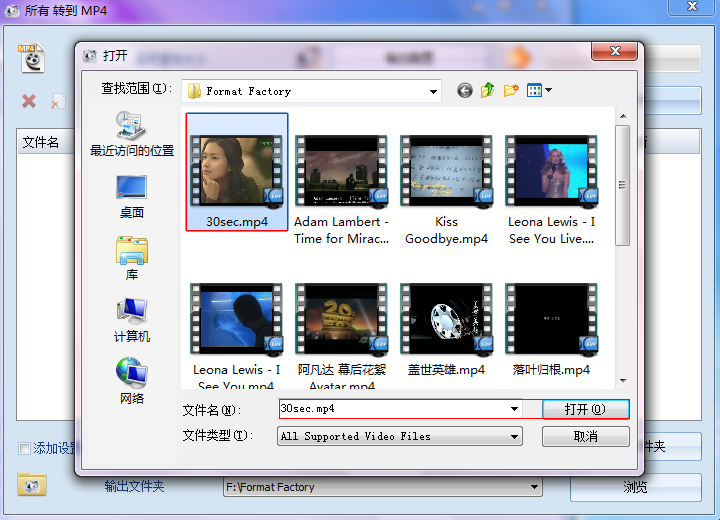Click the file list scrollbar up arrow

[623, 116]
